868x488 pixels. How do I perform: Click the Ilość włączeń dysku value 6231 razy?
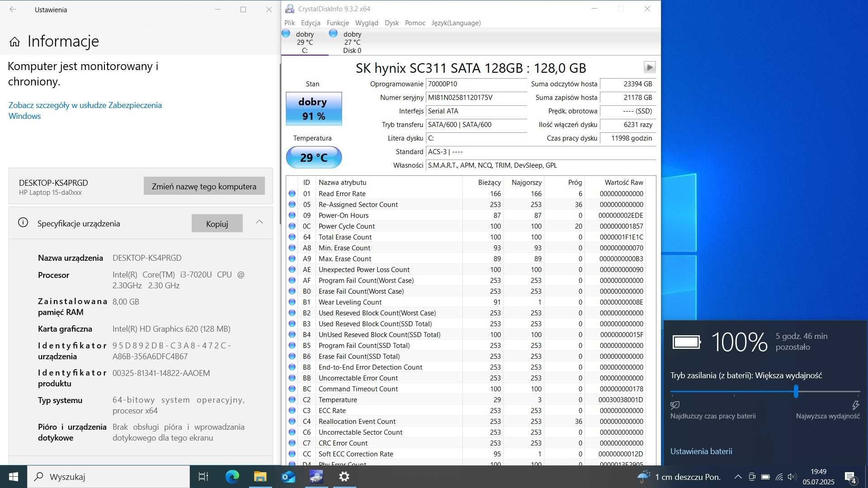click(627, 125)
